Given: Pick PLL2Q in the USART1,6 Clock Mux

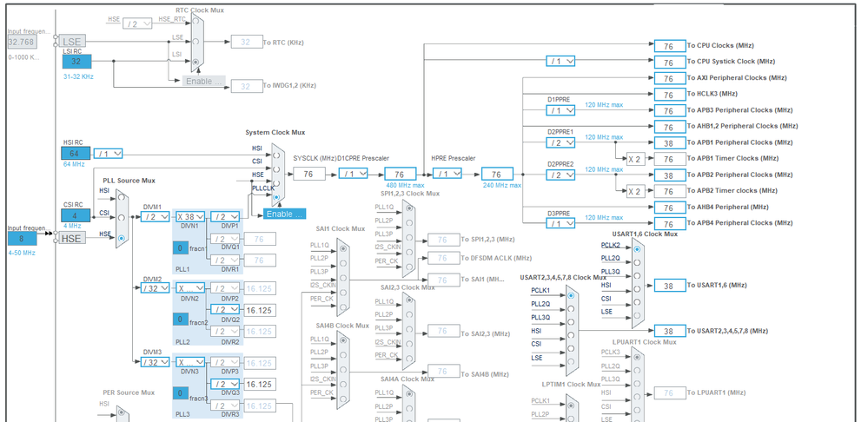Looking at the screenshot, I should tap(638, 262).
